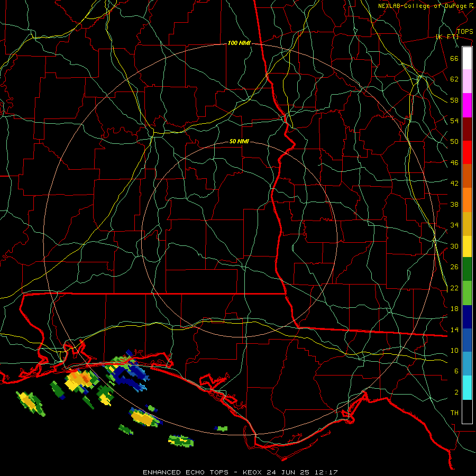Select the 10 legend value
The height and width of the screenshot is (476, 476).
(454, 350)
